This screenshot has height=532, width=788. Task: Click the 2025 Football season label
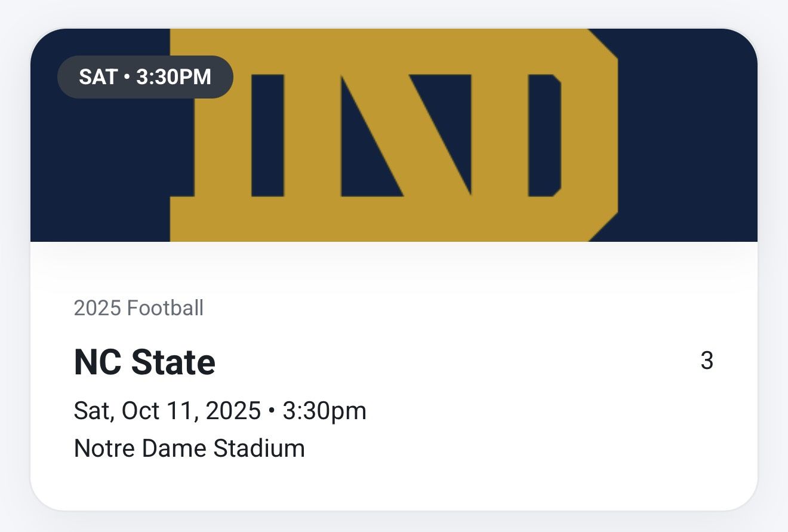(x=138, y=308)
